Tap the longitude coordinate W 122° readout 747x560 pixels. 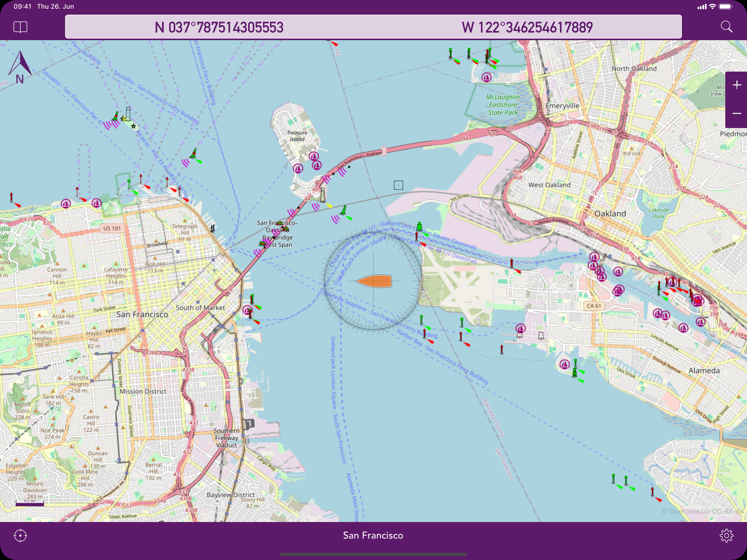click(527, 27)
